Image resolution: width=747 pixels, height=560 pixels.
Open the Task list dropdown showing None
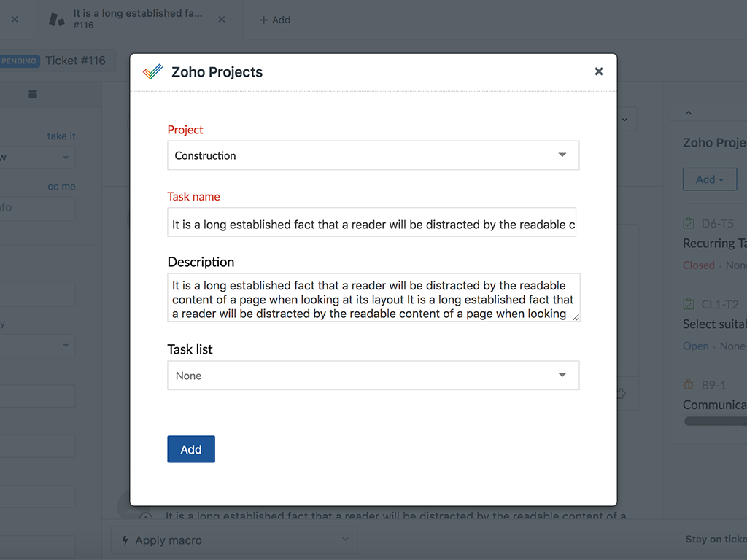373,375
